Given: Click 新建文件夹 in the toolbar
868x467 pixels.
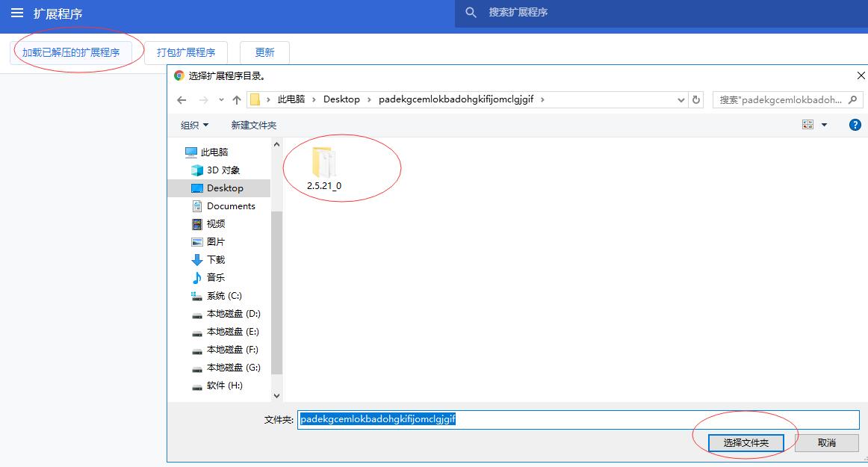Looking at the screenshot, I should point(253,125).
